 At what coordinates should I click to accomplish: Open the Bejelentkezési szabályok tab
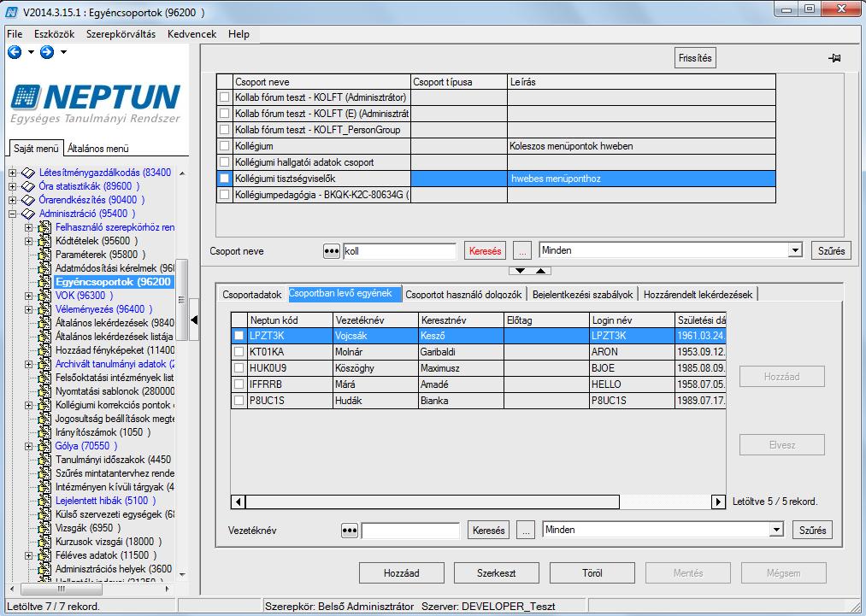[583, 294]
